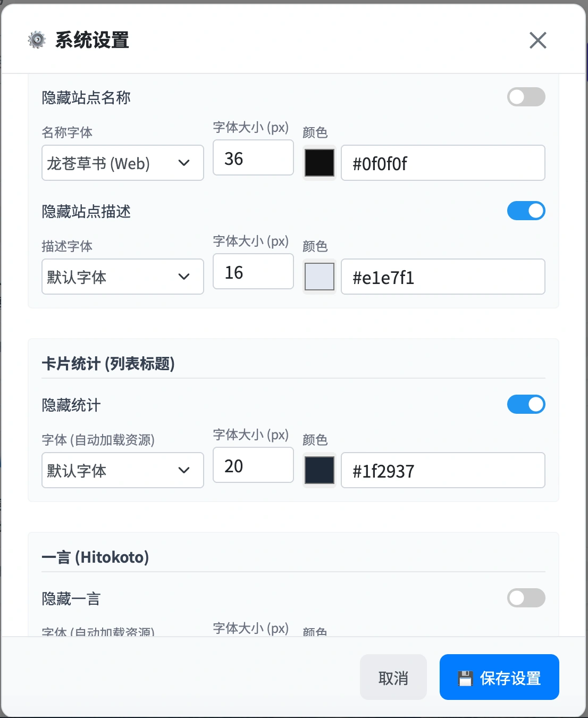Focus the #1f2937 hex color text field
The width and height of the screenshot is (588, 718).
click(442, 470)
